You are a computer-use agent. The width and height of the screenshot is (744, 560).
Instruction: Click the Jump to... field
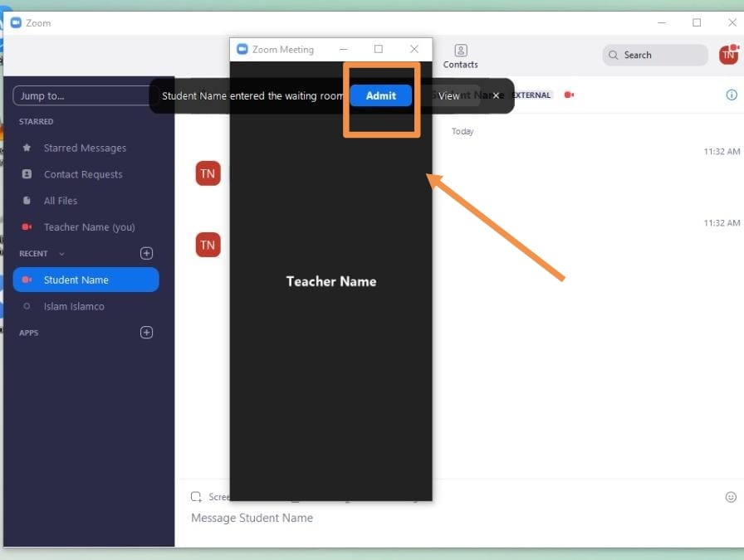point(84,95)
